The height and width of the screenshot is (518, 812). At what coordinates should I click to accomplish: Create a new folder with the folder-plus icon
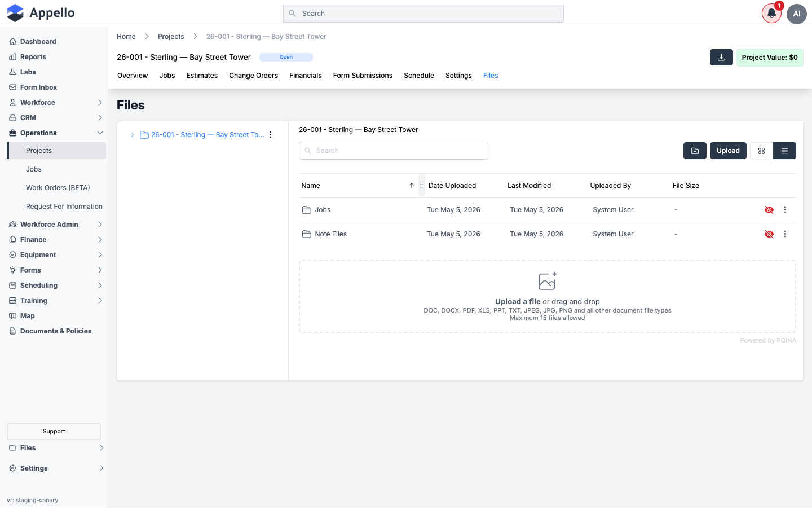point(695,151)
